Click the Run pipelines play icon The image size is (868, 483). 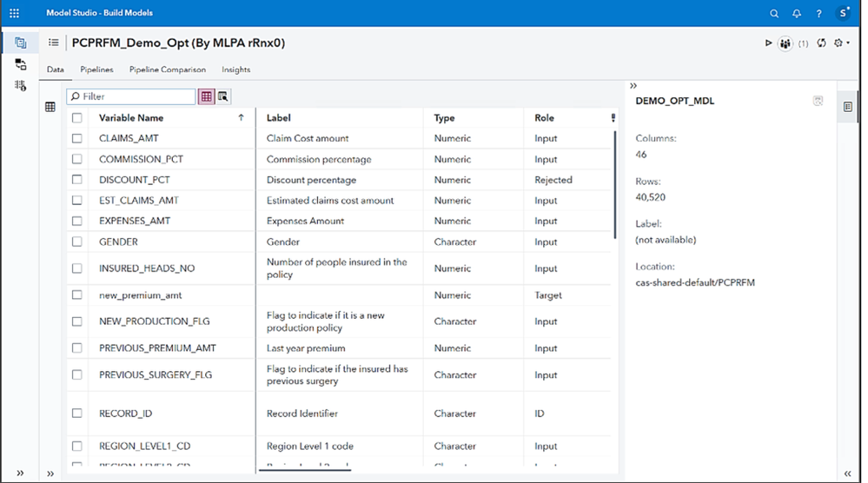(x=768, y=43)
